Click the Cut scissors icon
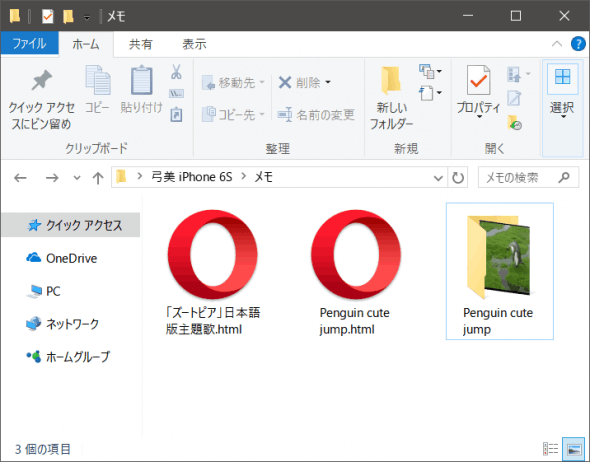The width and height of the screenshot is (590, 462). (x=176, y=71)
